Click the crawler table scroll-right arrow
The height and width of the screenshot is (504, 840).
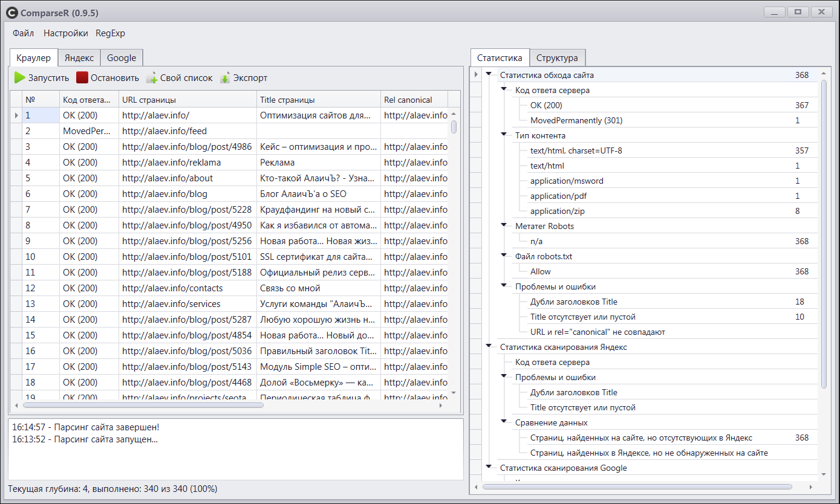click(441, 405)
